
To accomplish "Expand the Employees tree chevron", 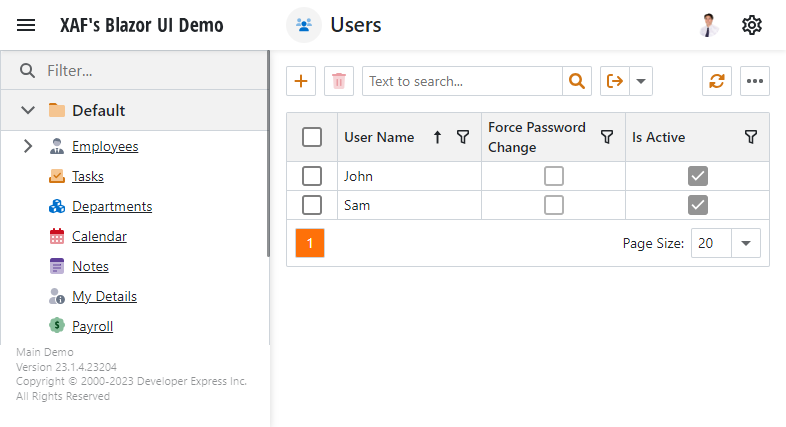I will coord(28,146).
